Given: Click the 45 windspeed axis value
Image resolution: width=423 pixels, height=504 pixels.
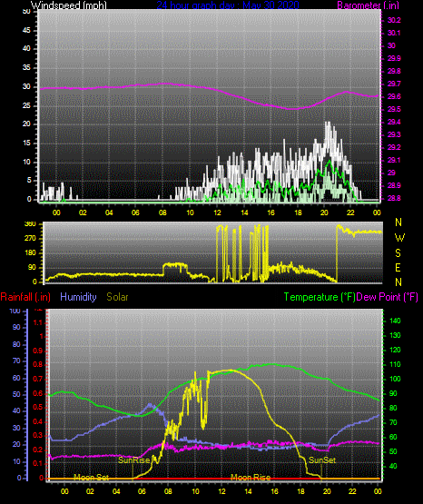Looking at the screenshot, I should coord(26,31).
